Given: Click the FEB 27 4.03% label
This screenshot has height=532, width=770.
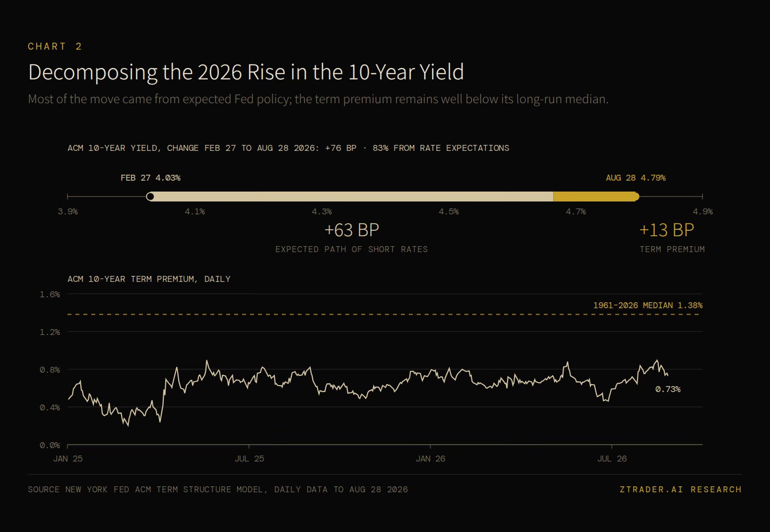Looking at the screenshot, I should (x=150, y=178).
